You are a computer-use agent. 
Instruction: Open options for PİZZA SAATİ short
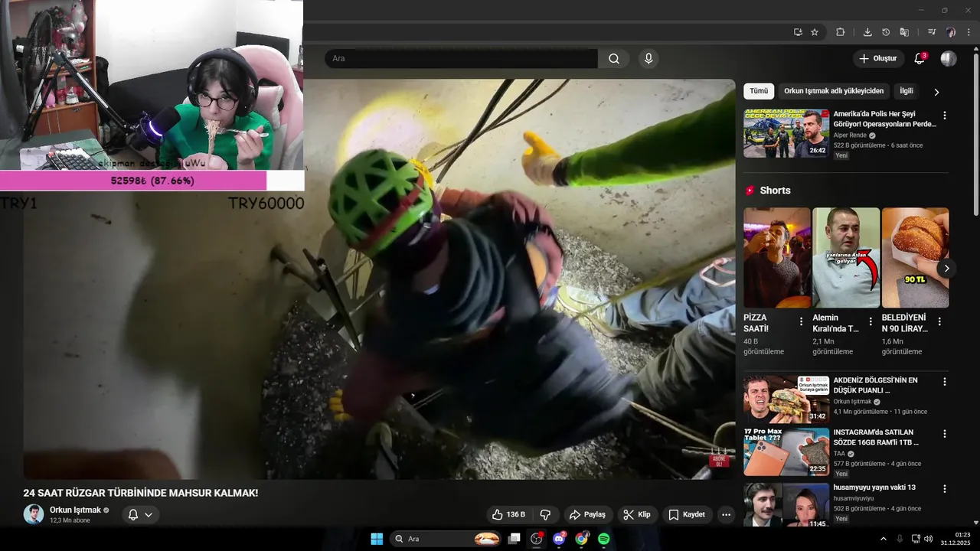[802, 321]
